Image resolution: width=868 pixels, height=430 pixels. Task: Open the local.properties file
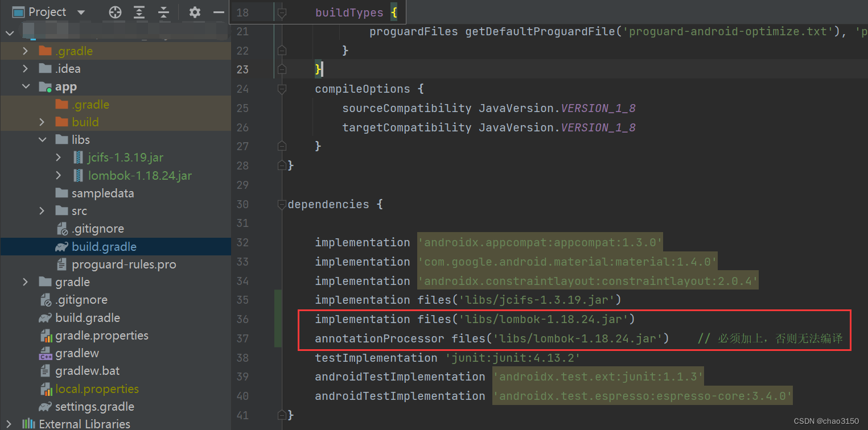click(x=96, y=388)
